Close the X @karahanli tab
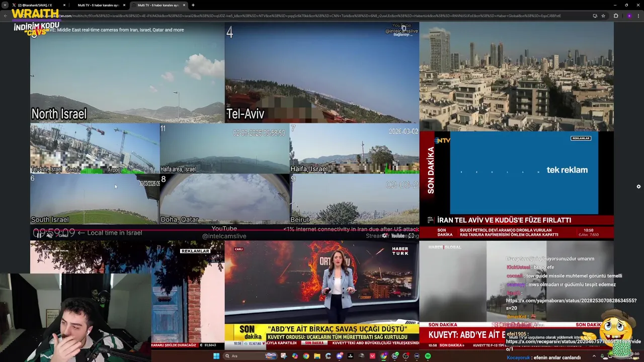 [64, 5]
